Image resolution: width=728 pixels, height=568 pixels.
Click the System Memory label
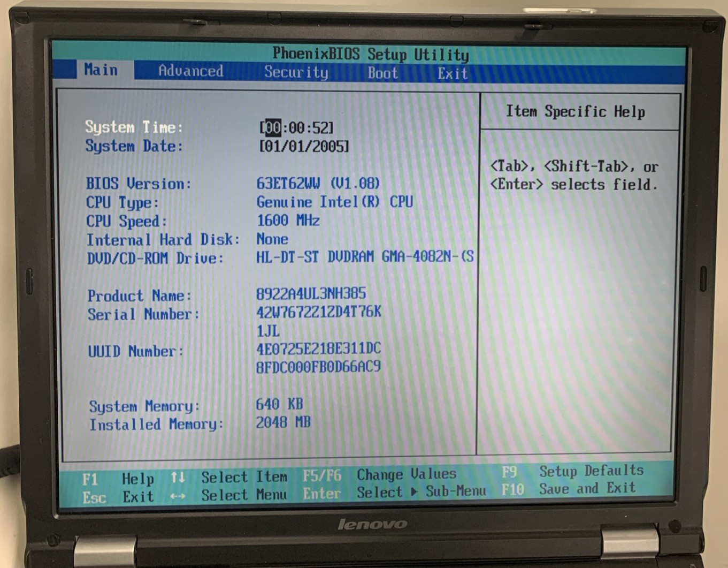[x=144, y=406]
